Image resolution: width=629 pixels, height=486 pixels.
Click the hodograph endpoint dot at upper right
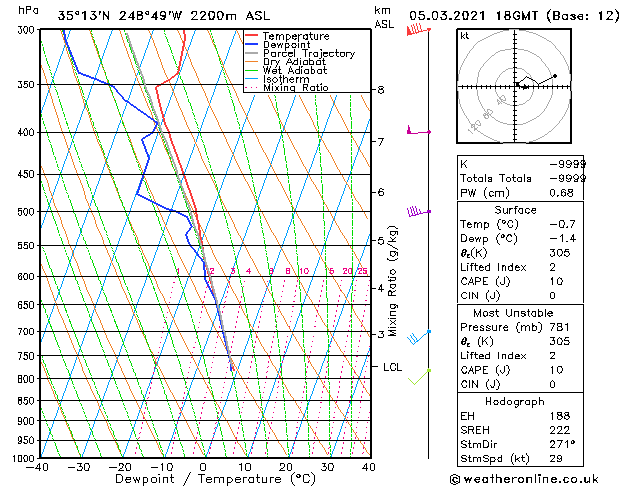[x=555, y=76]
